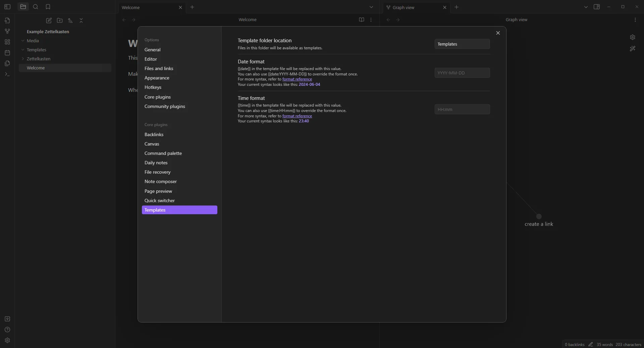Collapse all folders icon
Viewport: 644px width, 348px height.
[x=81, y=20]
